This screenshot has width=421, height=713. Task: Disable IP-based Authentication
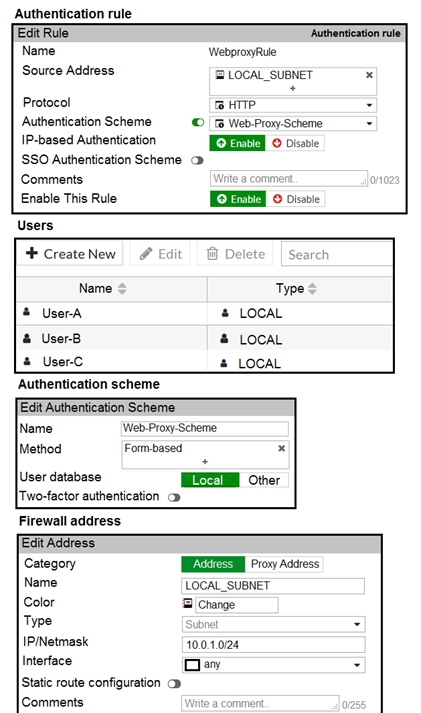pyautogui.click(x=296, y=143)
